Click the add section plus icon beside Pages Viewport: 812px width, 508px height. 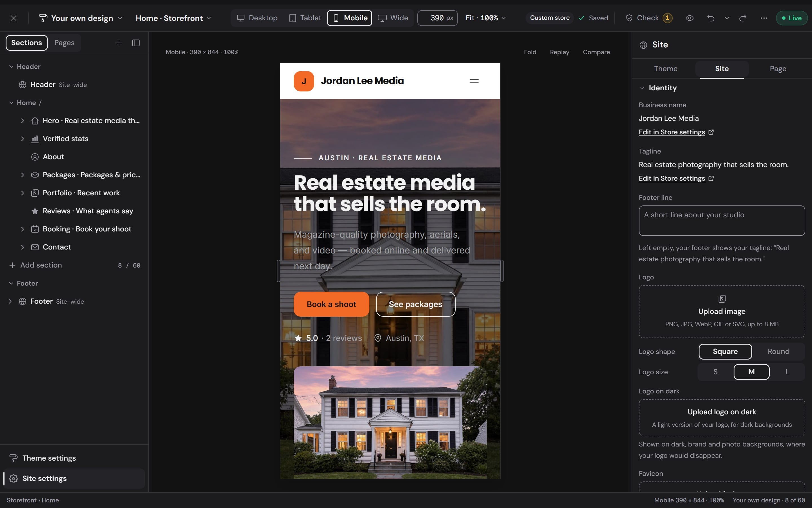coord(119,43)
